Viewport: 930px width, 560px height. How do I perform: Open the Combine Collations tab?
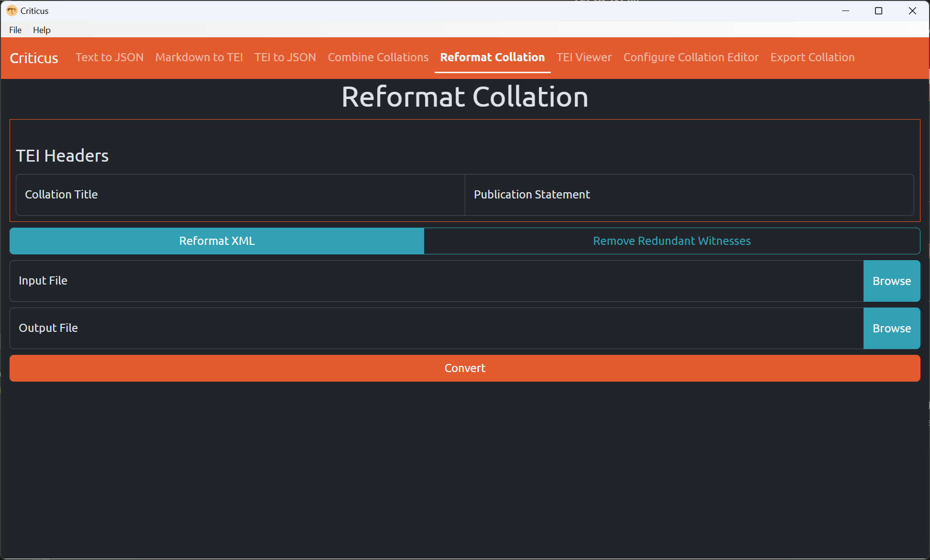378,57
